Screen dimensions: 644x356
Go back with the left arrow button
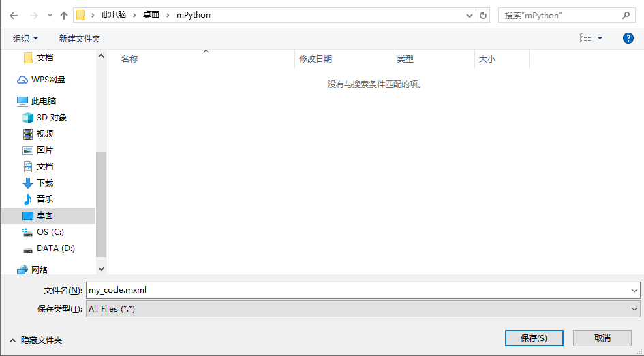tap(14, 16)
